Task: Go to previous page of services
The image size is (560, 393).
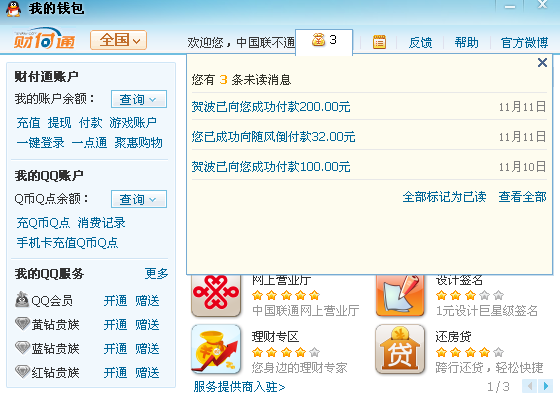Action: tap(529, 386)
